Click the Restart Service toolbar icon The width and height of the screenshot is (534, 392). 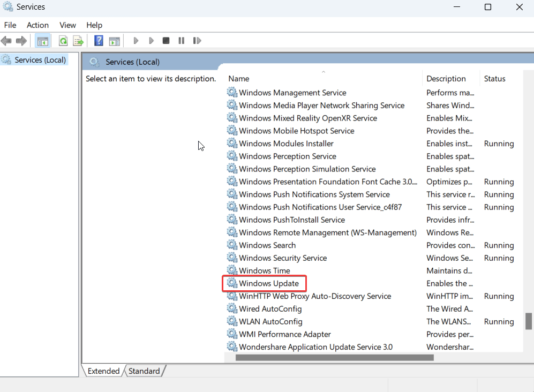click(x=197, y=41)
